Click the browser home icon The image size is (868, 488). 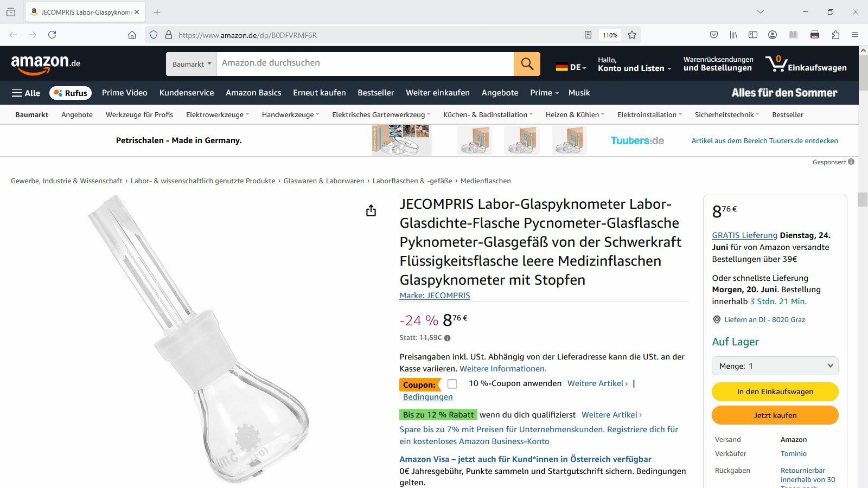click(x=132, y=35)
